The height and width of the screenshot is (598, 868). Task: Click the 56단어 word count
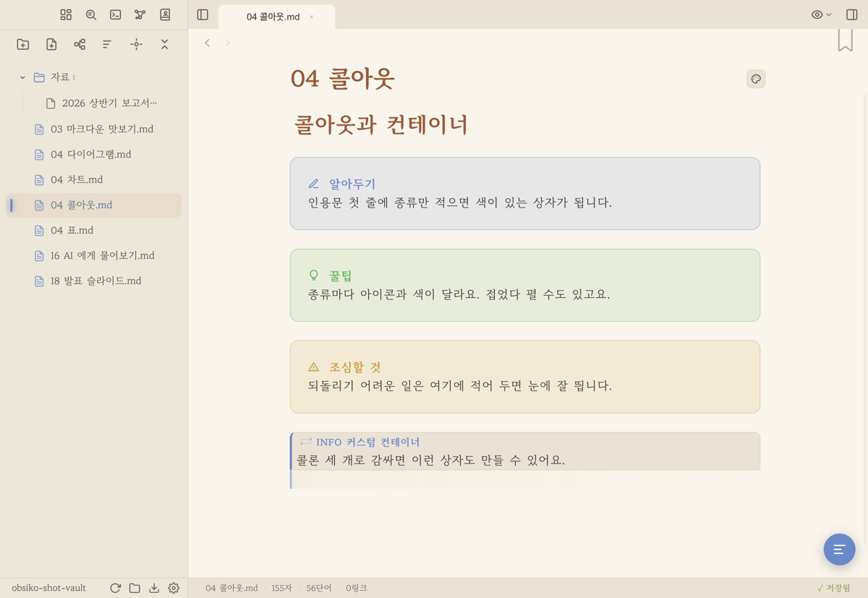tap(318, 588)
